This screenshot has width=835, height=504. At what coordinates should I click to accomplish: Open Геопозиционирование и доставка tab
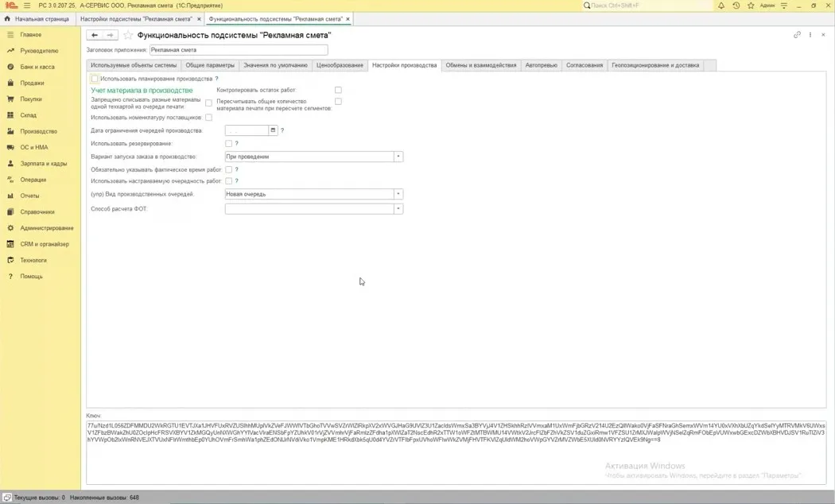pyautogui.click(x=655, y=65)
